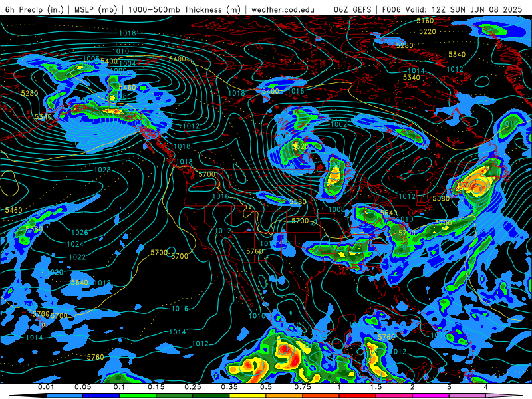The height and width of the screenshot is (399, 532).
Task: Click the 'F006' forecast hour label
Action: tap(392, 9)
